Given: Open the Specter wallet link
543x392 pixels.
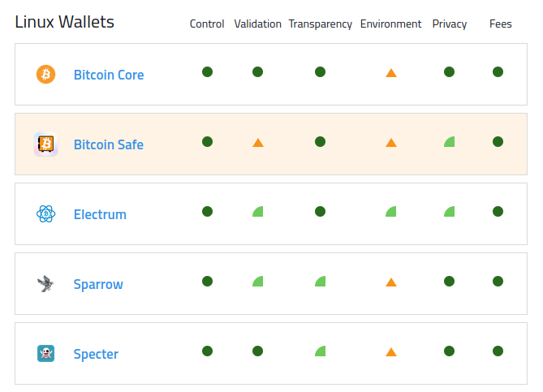Looking at the screenshot, I should click(x=96, y=354).
